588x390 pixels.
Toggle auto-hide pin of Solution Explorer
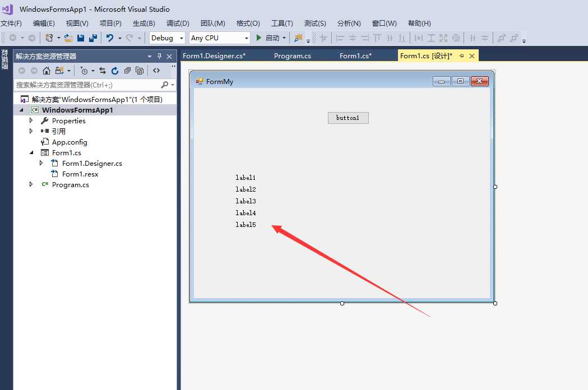(x=159, y=56)
